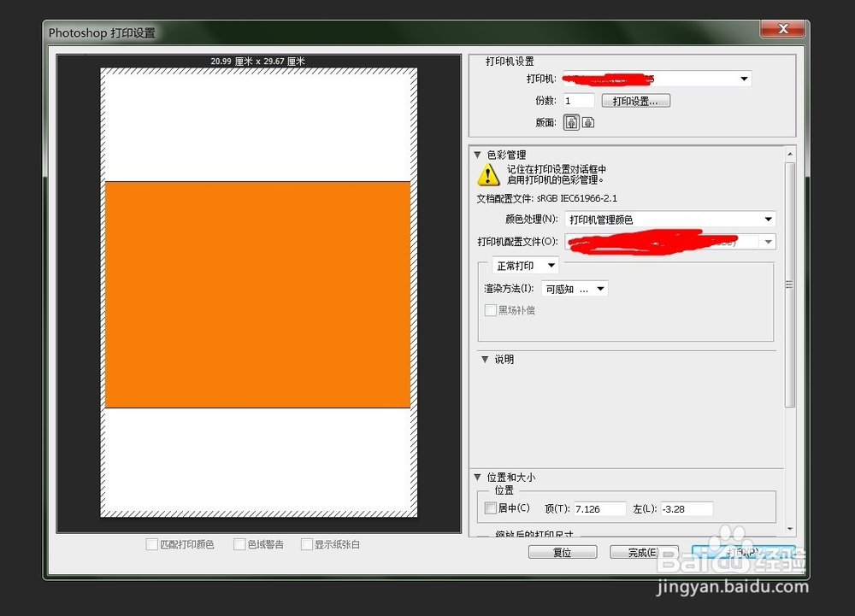Collapse the 色彩管理 section
Screen dimensions: 855x616
(x=478, y=155)
